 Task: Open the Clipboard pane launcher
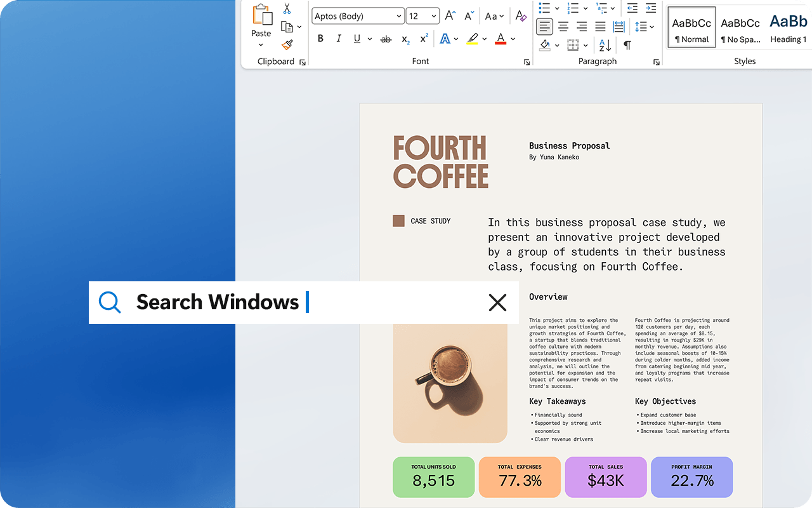303,62
